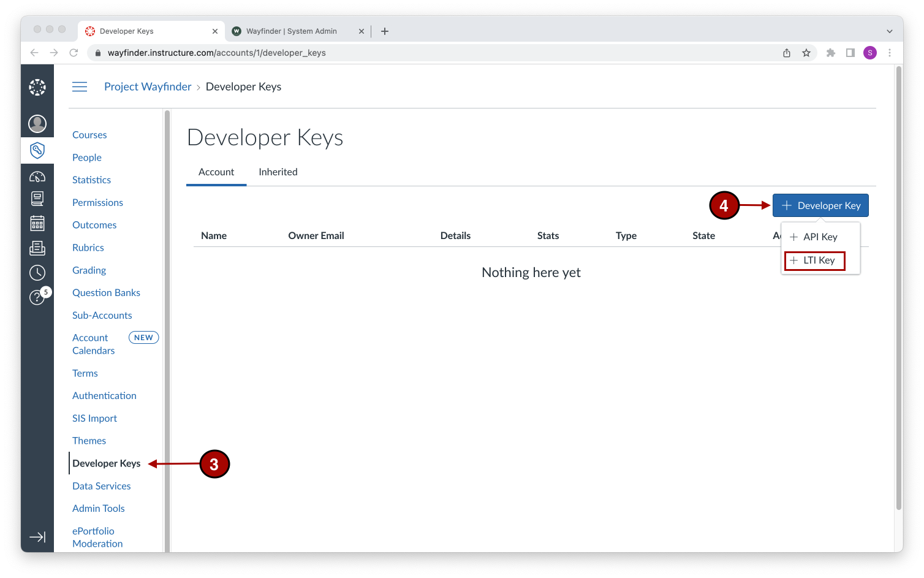
Task: Click the Owner Email column header
Action: [x=316, y=236]
